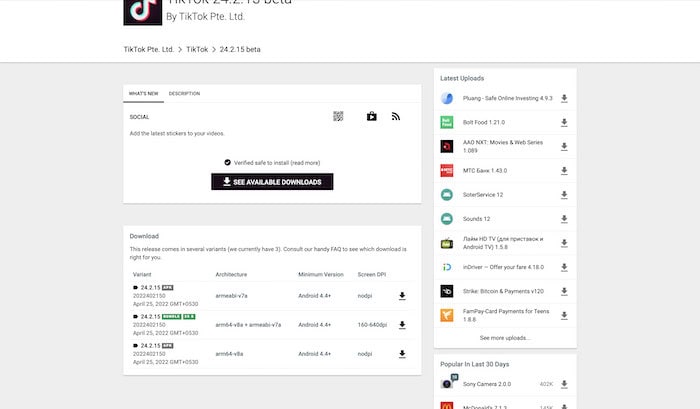Download the armeabi-v7a APK variant
This screenshot has width=700, height=409.
click(402, 296)
